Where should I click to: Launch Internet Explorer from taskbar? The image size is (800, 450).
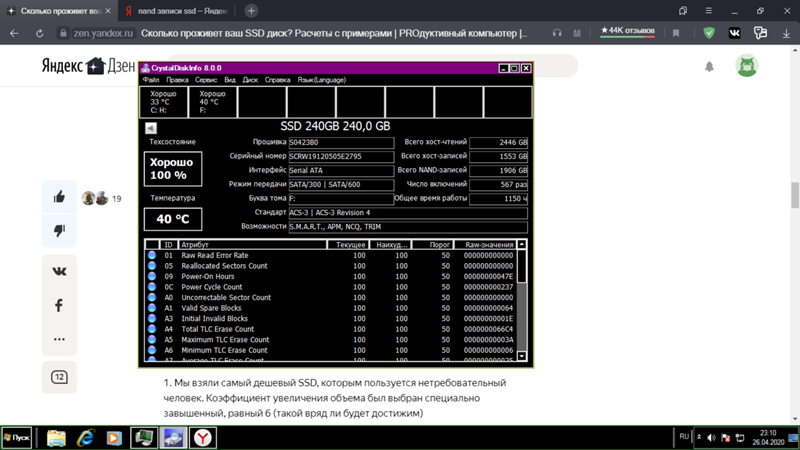tap(85, 438)
